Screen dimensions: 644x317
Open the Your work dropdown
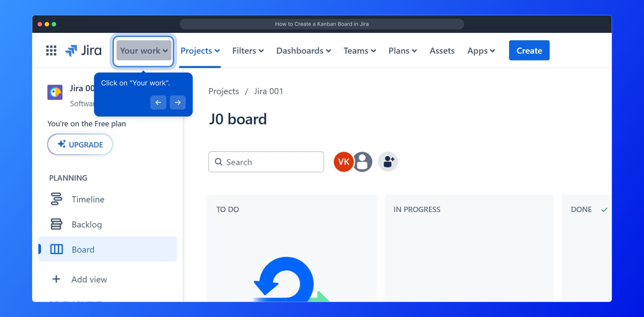coord(144,50)
